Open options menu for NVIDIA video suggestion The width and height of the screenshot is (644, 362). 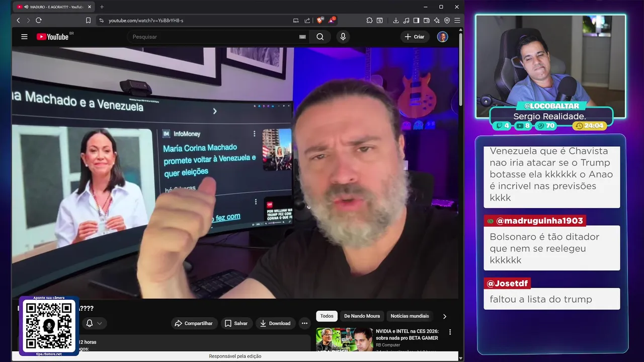[450, 332]
